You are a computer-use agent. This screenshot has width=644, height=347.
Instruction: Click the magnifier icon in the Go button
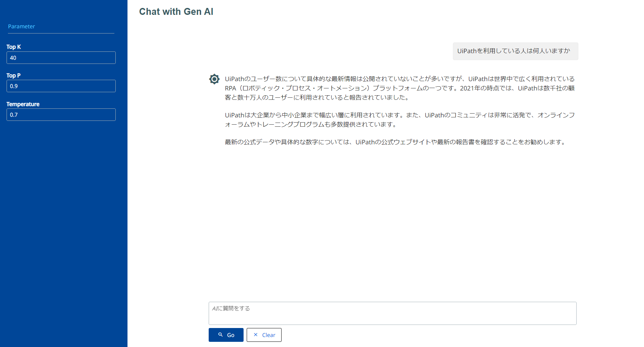(x=220, y=335)
